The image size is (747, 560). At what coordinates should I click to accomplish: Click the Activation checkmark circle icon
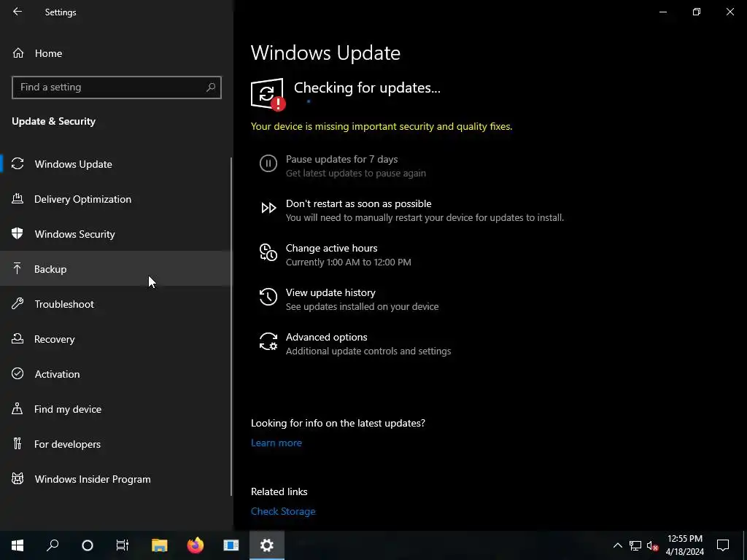pos(18,373)
